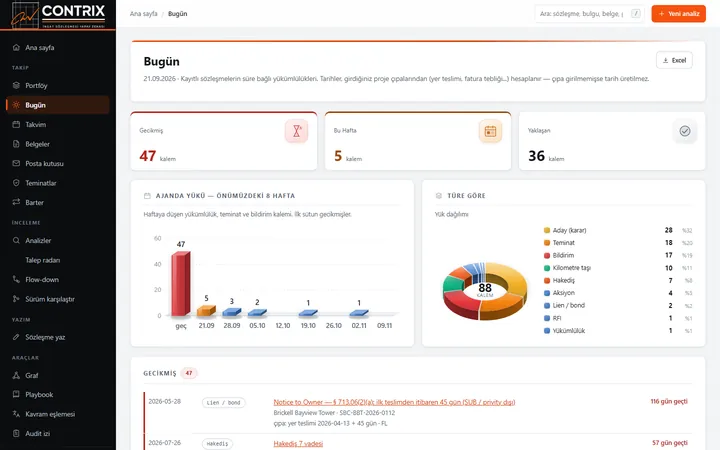Click the RFI legend row
This screenshot has height=450, width=720.
618,318
